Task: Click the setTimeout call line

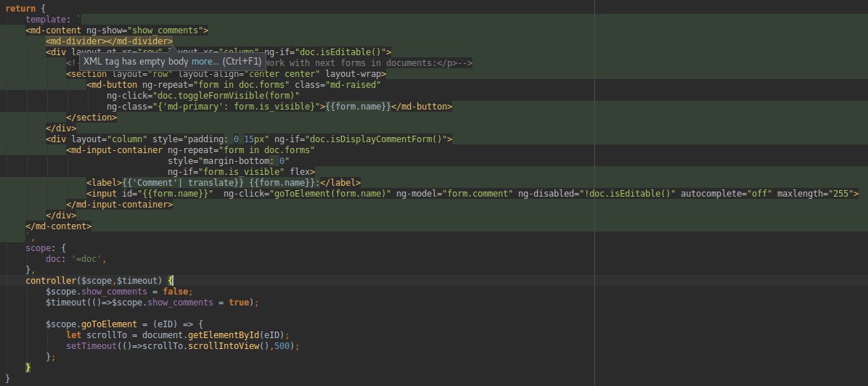Action: [183, 345]
